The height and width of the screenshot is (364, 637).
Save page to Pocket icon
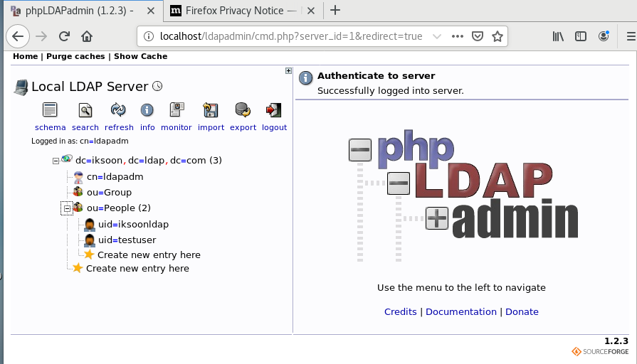pos(478,36)
